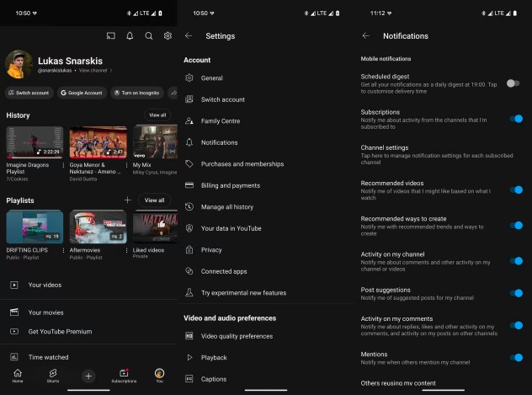
Task: Tap Turn on Incognito chip
Action: point(137,93)
